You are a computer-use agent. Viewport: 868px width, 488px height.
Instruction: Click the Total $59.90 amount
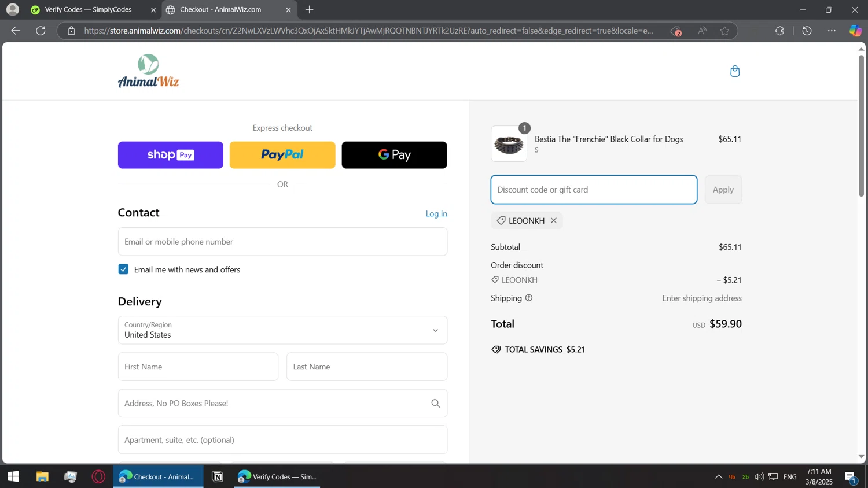[x=726, y=324]
